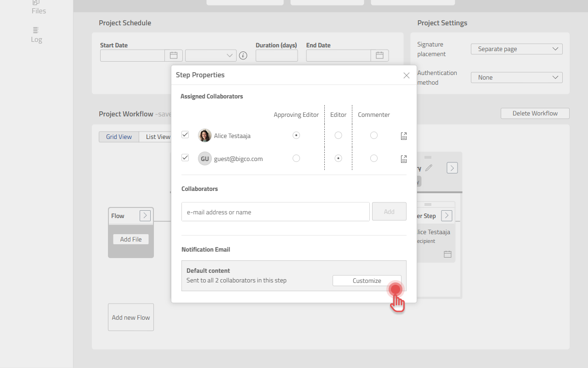Click the drag handle above Step card
The height and width of the screenshot is (368, 588).
point(428,204)
